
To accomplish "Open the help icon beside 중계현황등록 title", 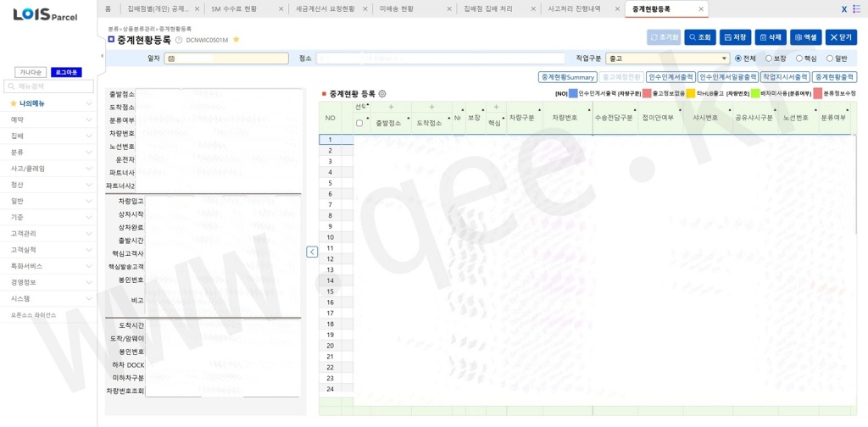I will 178,40.
